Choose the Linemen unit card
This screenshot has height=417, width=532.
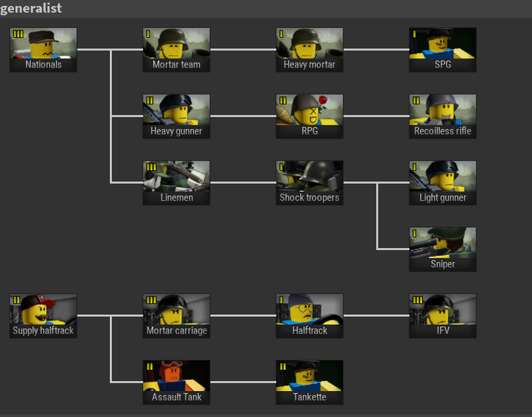point(176,183)
